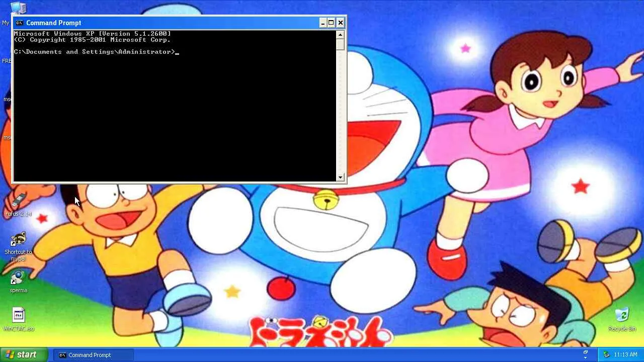644x362 pixels.
Task: Select the My Computer icon on desktop
Action: [x=18, y=8]
